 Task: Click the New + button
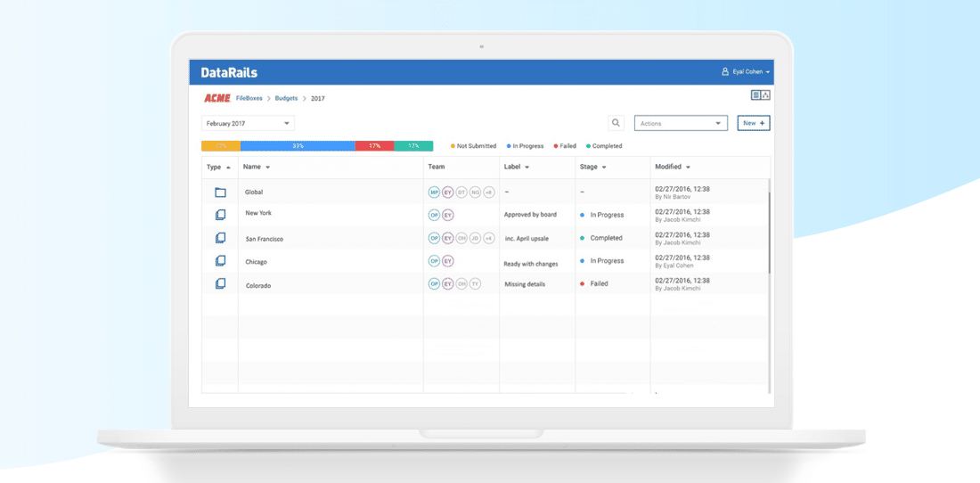tap(754, 123)
